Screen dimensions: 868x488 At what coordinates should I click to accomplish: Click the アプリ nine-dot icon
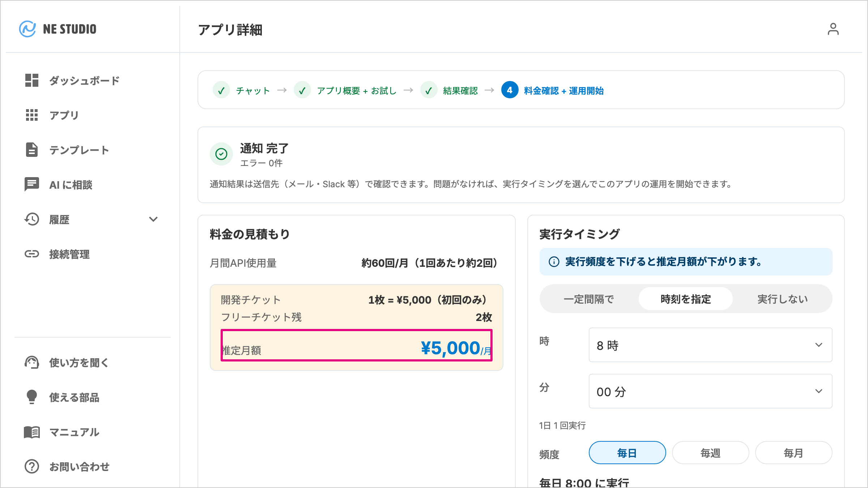(32, 115)
